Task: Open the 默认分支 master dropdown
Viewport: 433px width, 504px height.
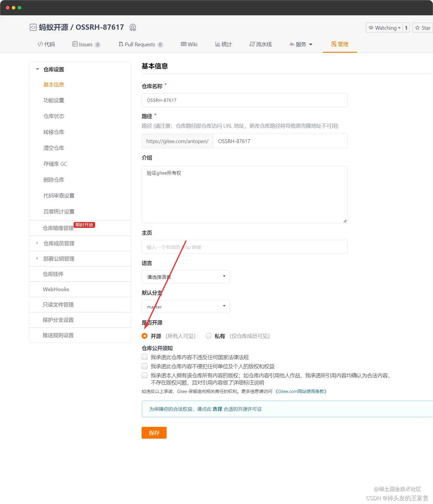Action: (x=185, y=306)
